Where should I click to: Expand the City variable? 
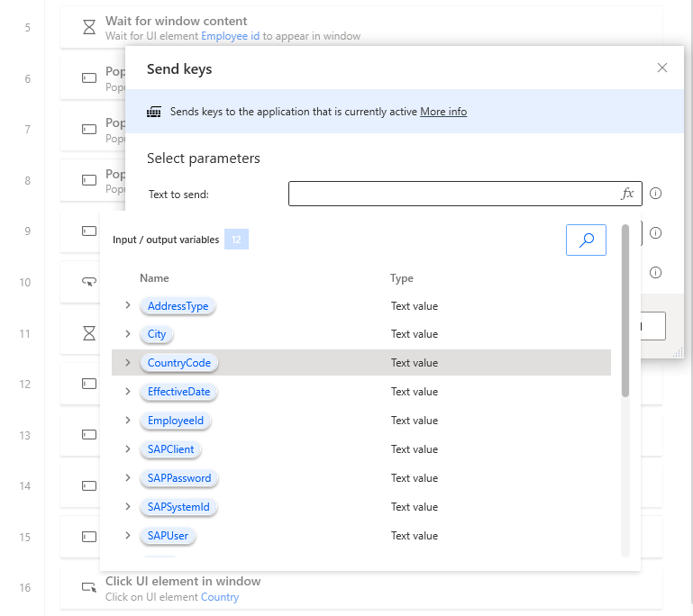(128, 334)
